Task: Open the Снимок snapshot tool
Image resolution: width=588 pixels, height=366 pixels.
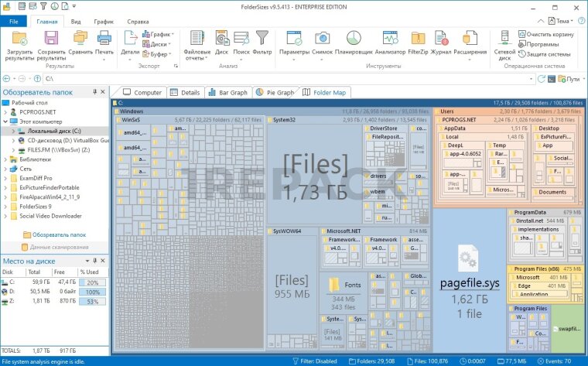Action: (323, 39)
